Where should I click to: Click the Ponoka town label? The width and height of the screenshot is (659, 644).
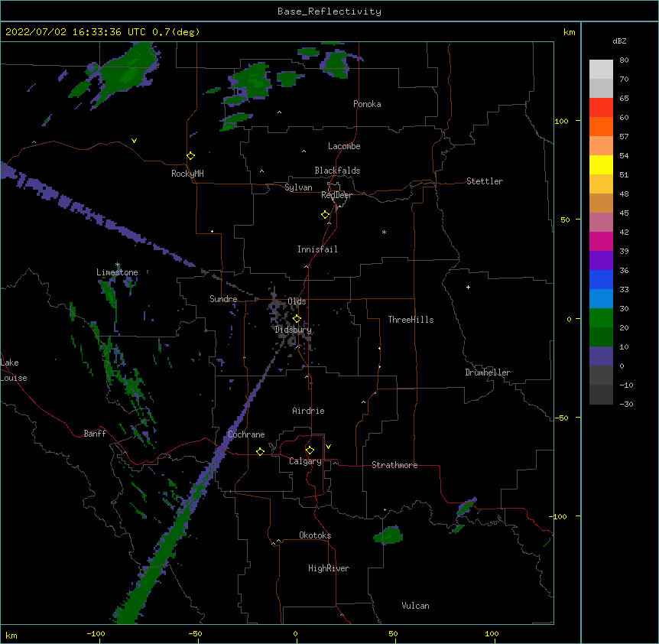point(367,104)
